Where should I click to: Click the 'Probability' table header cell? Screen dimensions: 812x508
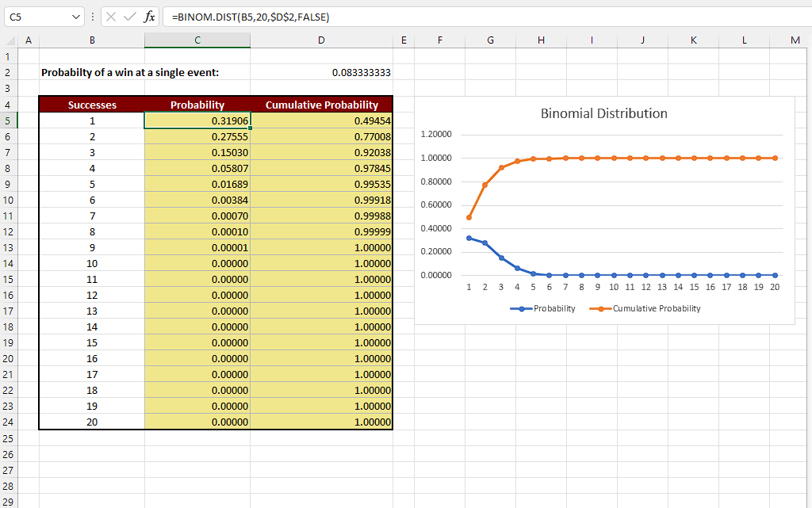[197, 105]
